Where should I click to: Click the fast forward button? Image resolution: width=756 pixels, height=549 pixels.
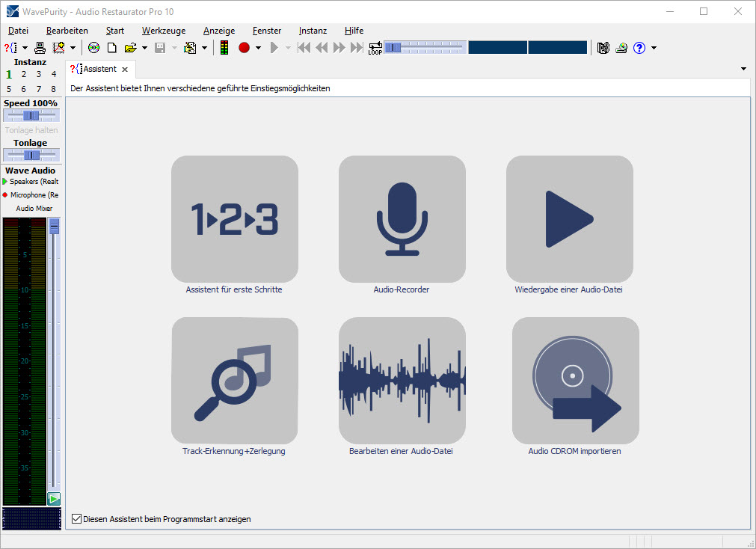click(x=339, y=48)
